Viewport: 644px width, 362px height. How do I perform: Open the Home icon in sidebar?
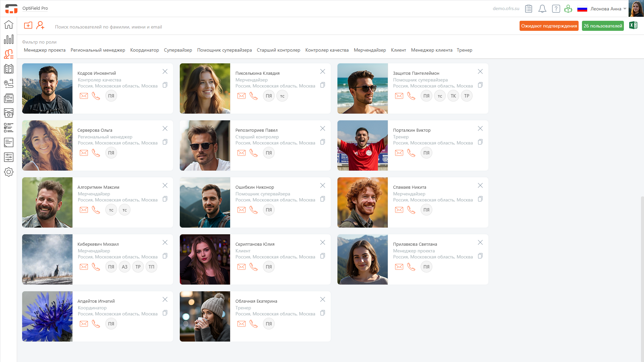[x=9, y=24]
